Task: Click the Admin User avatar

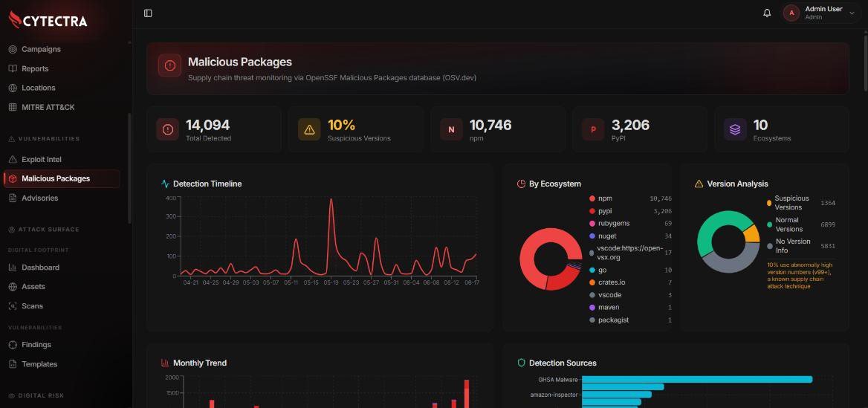Action: coord(791,13)
